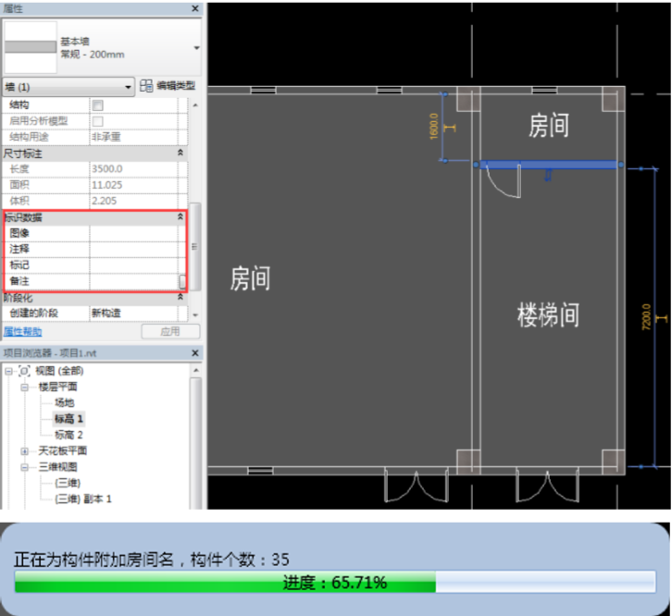Viewport: 672px width, 616px height.
Task: Click the 基本墙 常规 - 200mm type name
Action: pyautogui.click(x=93, y=47)
